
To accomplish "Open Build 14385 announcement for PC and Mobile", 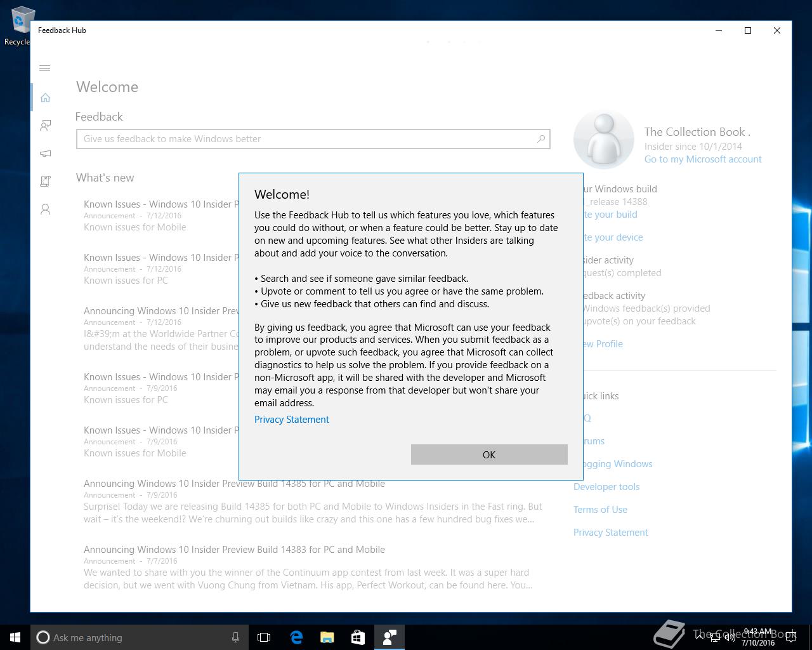I will [x=313, y=501].
